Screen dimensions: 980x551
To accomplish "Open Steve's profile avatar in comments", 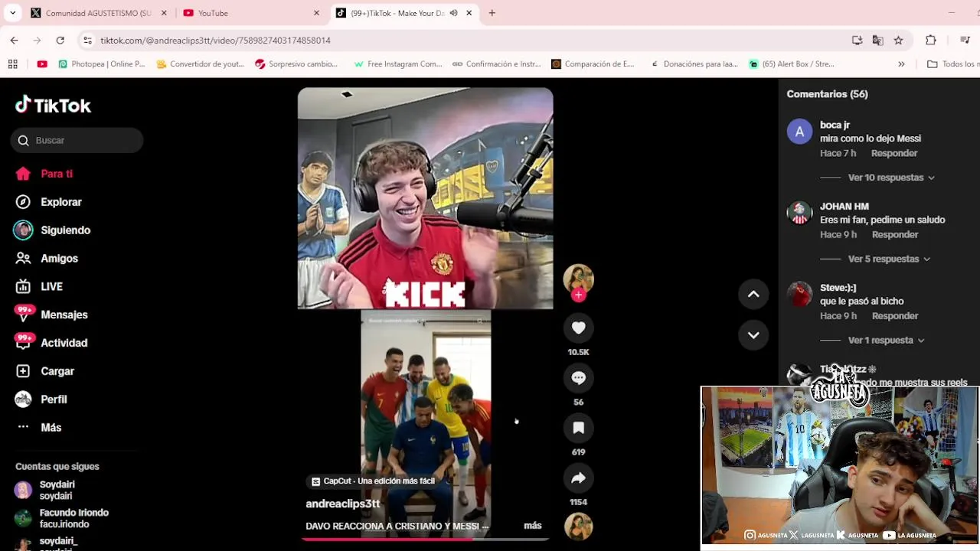I will tap(799, 294).
